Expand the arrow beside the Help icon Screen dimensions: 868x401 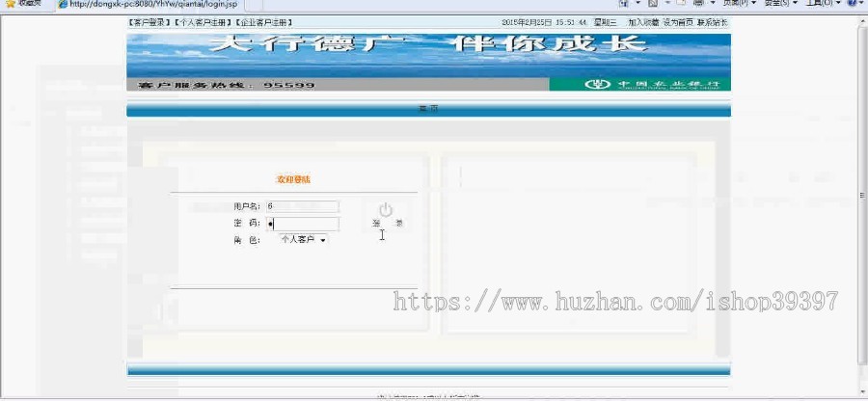pos(862,3)
